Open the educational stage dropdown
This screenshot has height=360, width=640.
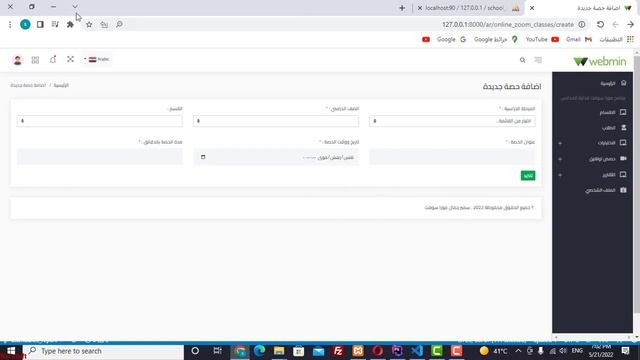452,121
